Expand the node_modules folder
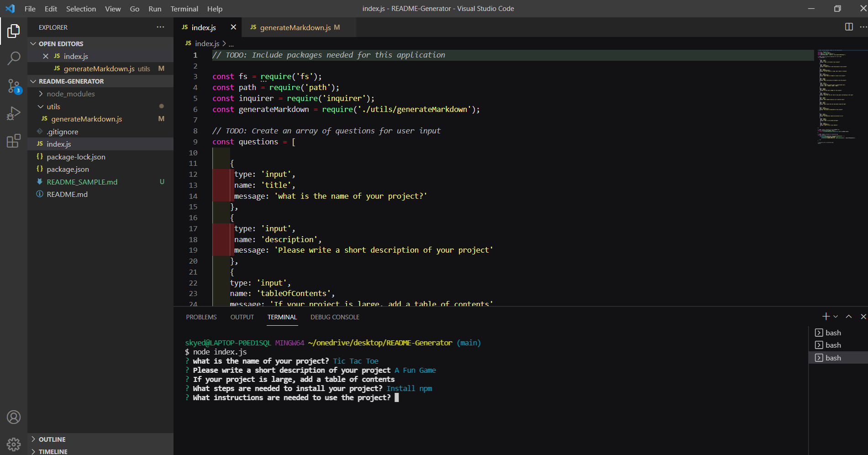The height and width of the screenshot is (455, 868). 42,94
